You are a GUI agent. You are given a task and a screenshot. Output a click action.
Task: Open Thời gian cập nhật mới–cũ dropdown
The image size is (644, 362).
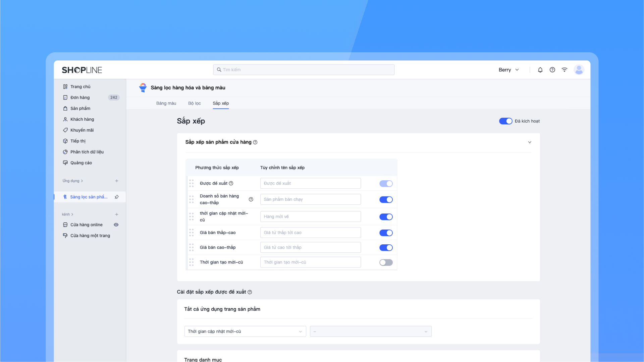point(245,331)
